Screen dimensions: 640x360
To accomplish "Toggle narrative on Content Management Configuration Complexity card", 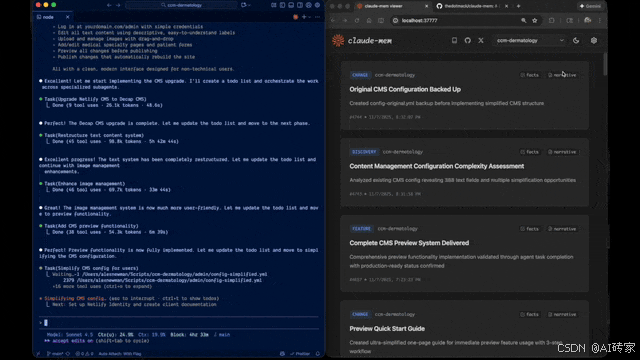I will 562,152.
